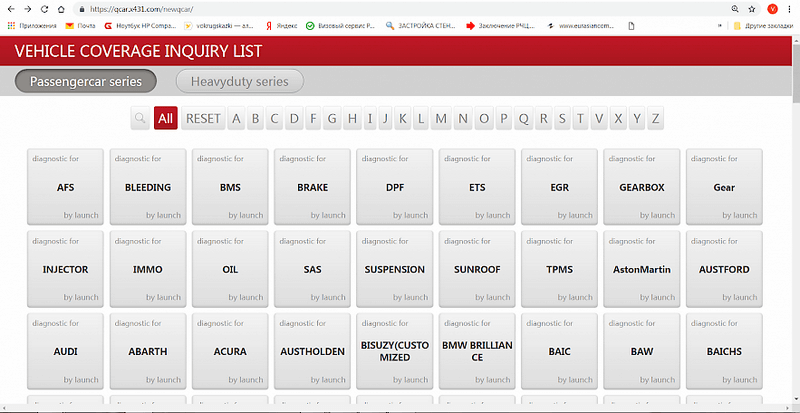Open the ETS diagnostic card

(477, 187)
